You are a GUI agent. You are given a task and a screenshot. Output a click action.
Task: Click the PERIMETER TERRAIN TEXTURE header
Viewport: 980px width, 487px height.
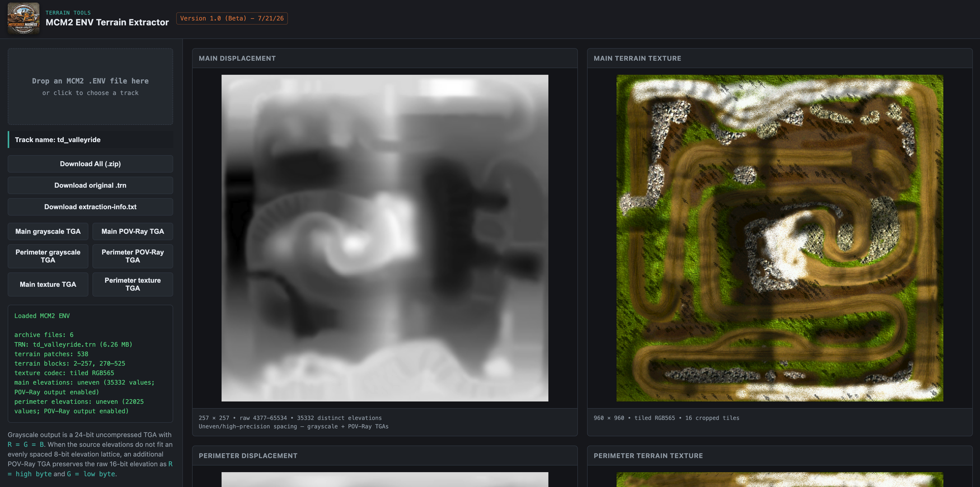780,456
